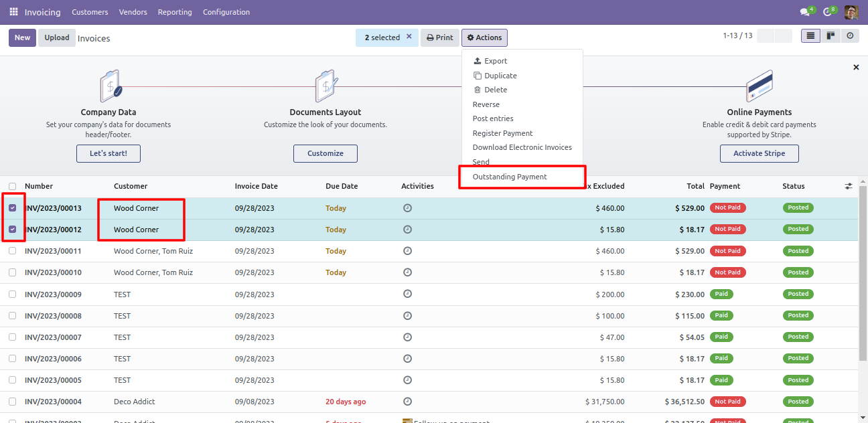Click the Customize layout button

click(325, 153)
